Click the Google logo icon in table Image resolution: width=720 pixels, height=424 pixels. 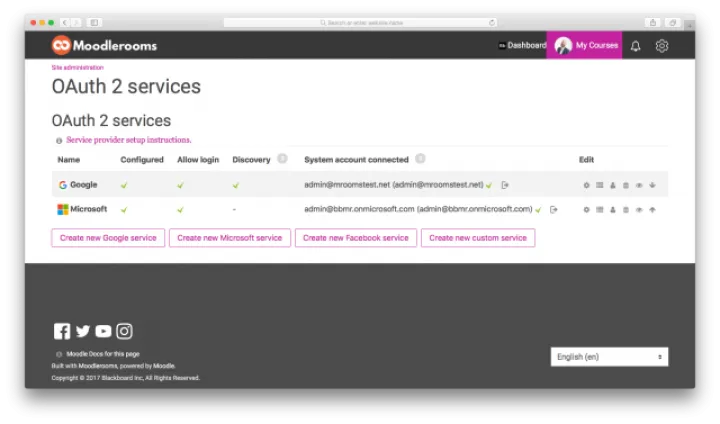coord(63,185)
